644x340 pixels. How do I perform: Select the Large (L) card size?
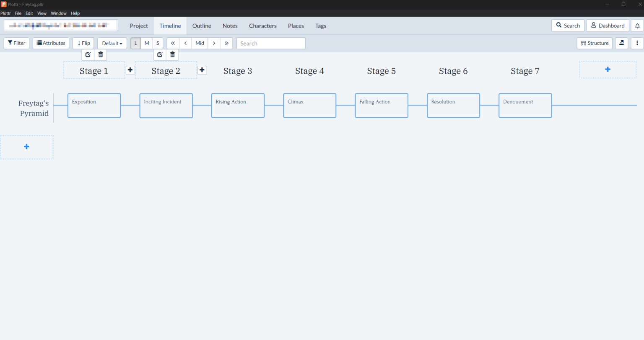135,43
